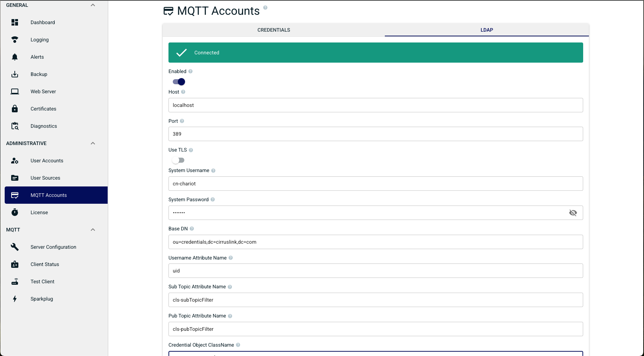644x356 pixels.
Task: Turn on the Use TLS switch
Action: coord(178,160)
